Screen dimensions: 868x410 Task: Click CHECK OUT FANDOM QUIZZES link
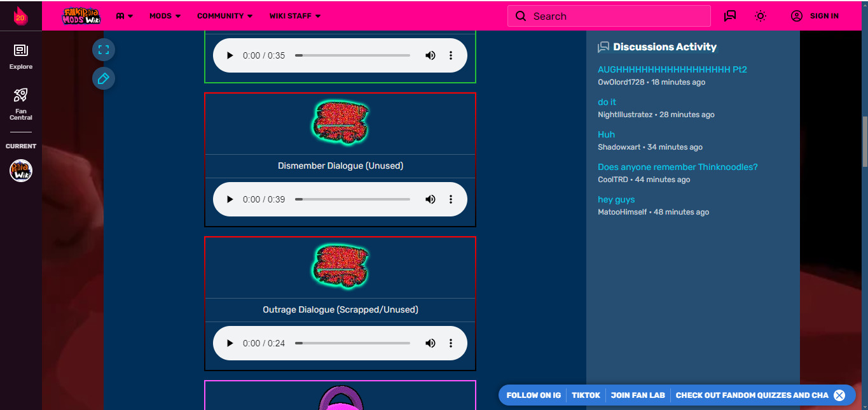point(752,395)
